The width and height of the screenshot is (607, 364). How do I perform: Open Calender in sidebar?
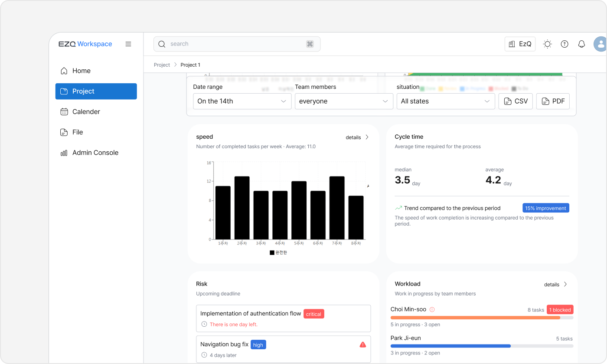(x=96, y=111)
